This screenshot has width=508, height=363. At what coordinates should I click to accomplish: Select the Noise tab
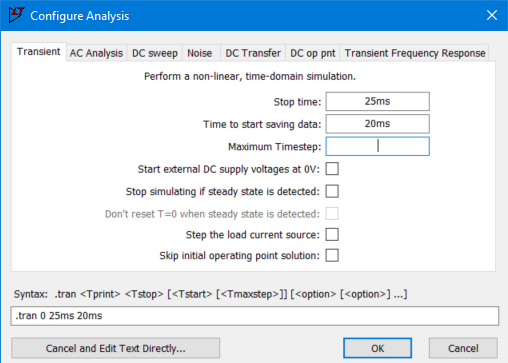tap(200, 53)
